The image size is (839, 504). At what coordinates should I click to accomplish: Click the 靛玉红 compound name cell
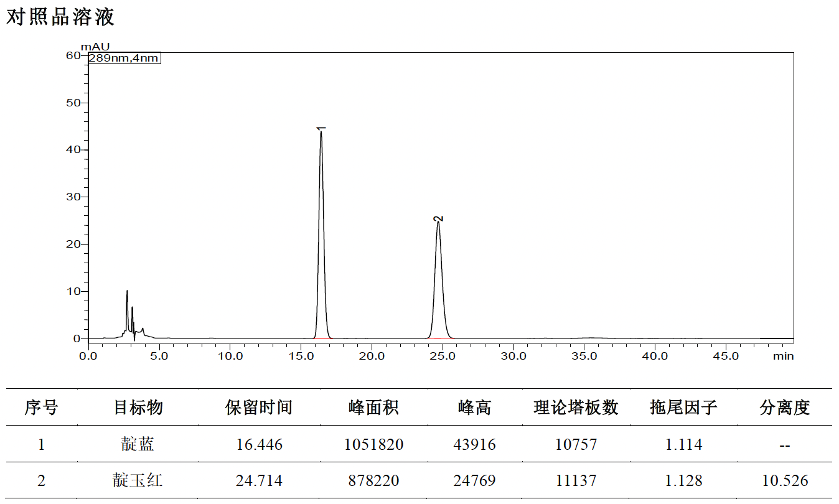pos(138,480)
